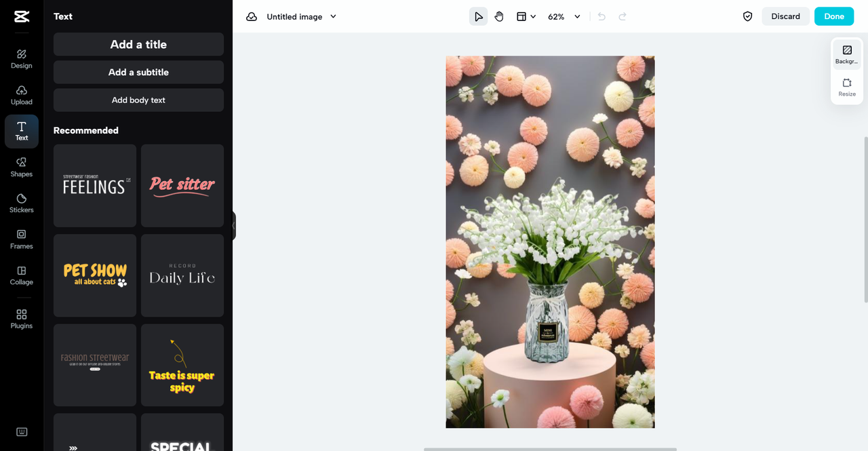Open the Shapes panel
This screenshot has height=451, width=868.
click(22, 168)
